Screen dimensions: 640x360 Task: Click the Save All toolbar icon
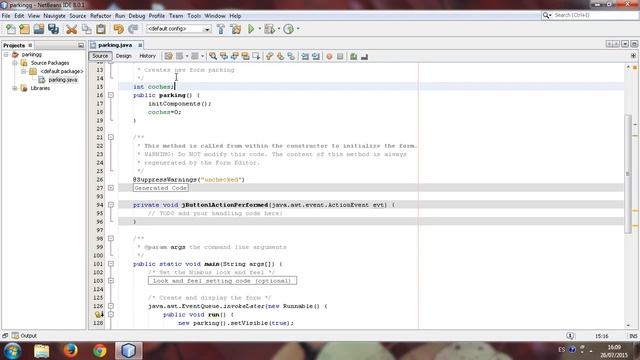(x=53, y=29)
